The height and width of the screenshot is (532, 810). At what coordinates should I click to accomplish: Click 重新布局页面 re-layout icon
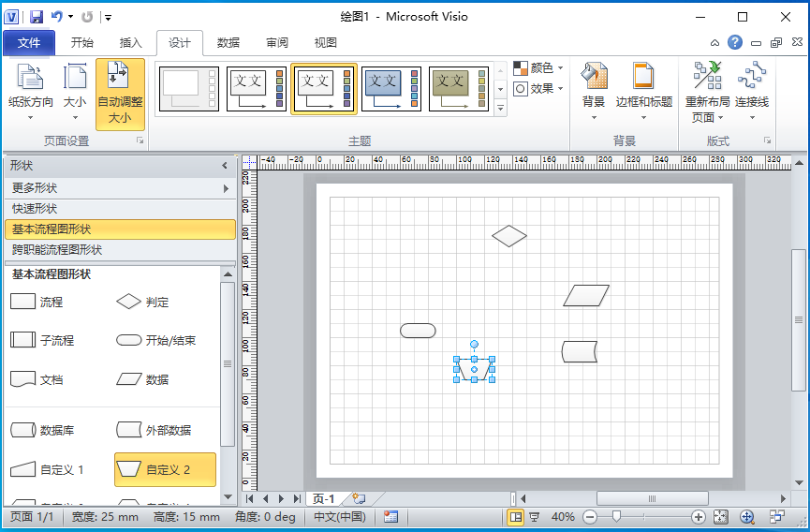coord(707,77)
